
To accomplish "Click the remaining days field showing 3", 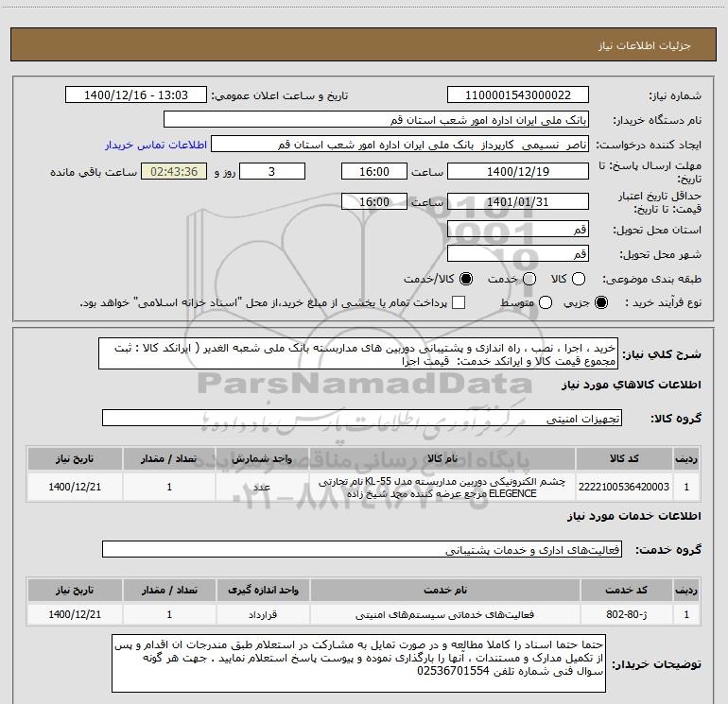I will [272, 171].
